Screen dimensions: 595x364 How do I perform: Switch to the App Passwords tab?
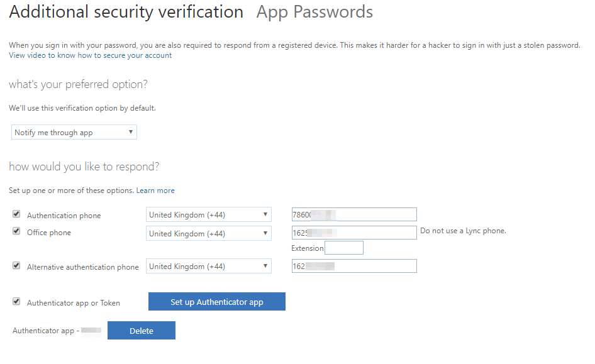pyautogui.click(x=314, y=12)
